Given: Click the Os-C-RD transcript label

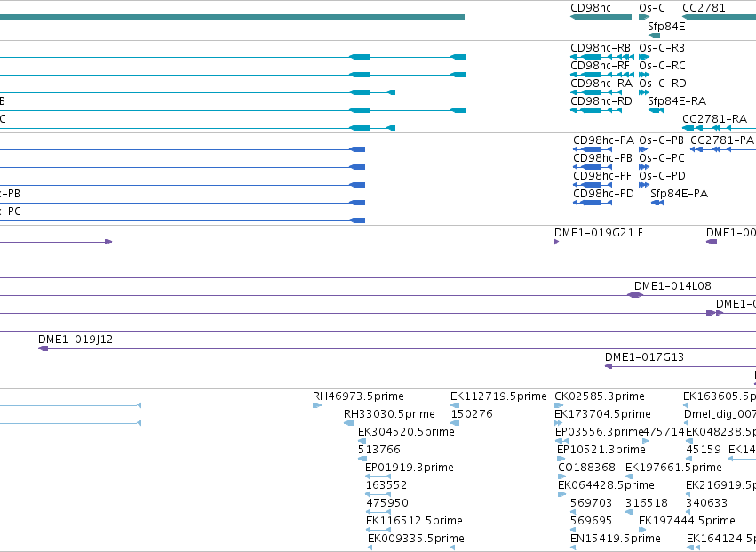Looking at the screenshot, I should coord(663,84).
